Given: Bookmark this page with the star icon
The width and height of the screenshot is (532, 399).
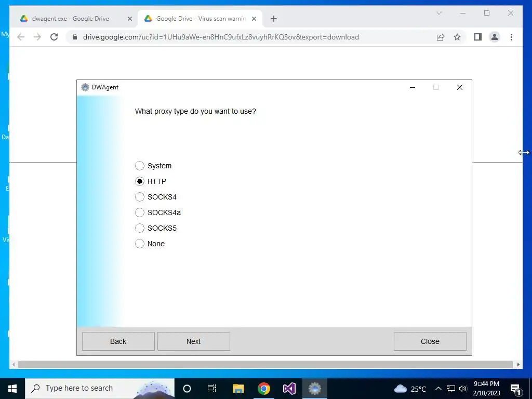Looking at the screenshot, I should [457, 37].
